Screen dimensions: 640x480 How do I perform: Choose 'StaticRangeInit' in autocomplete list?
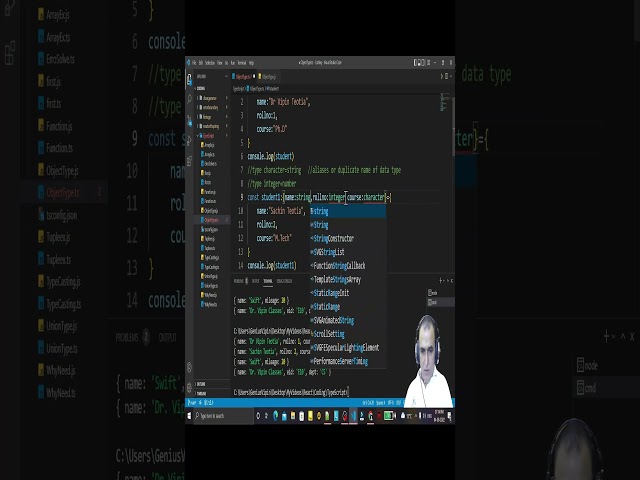pos(348,293)
